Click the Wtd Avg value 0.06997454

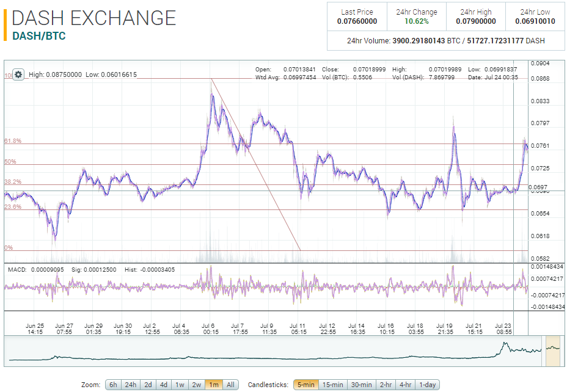click(299, 78)
